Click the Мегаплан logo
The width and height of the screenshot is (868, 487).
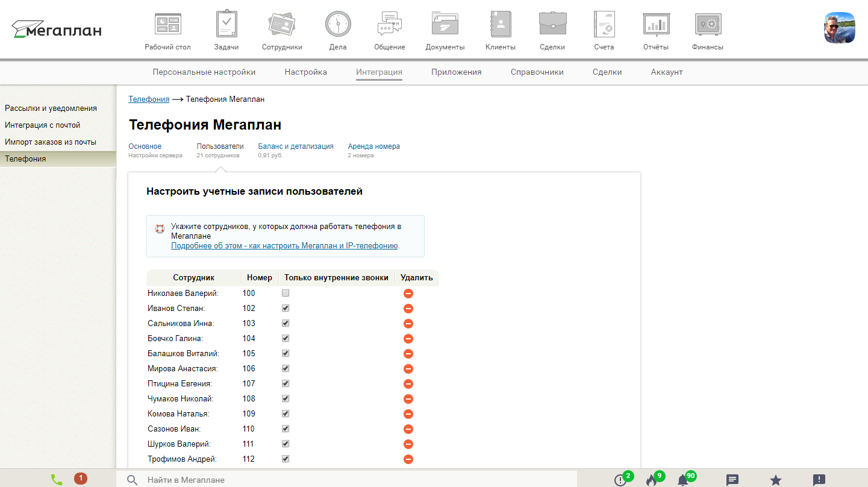57,29
